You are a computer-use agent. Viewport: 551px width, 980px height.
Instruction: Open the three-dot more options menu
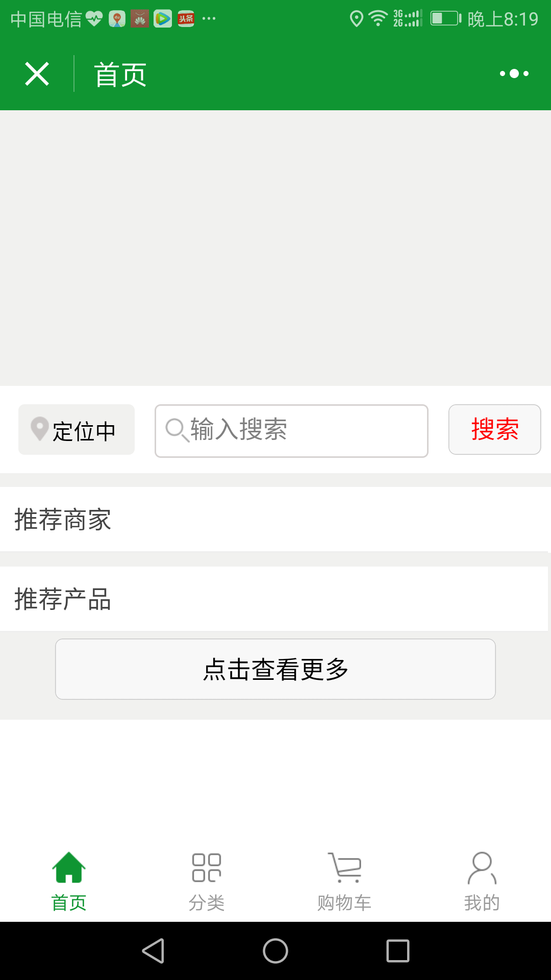coord(514,74)
